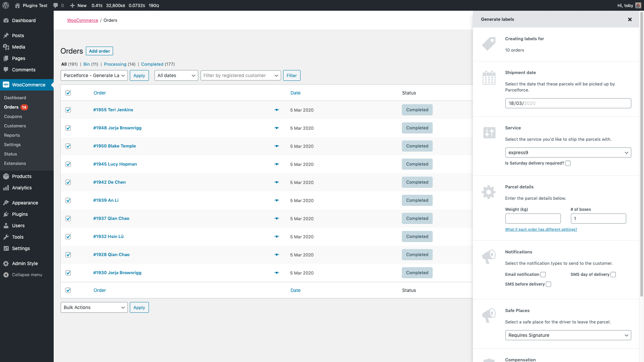Click the Shipment date field
This screenshot has width=644, height=362.
(x=568, y=103)
